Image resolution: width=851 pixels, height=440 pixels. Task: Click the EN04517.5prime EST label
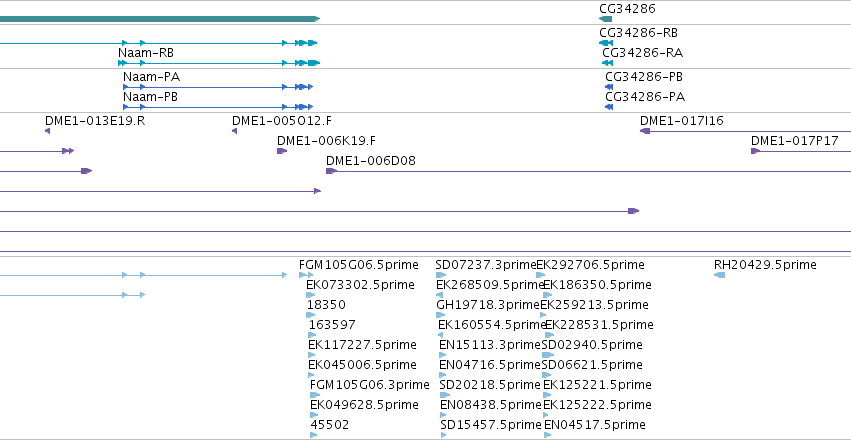click(x=595, y=424)
